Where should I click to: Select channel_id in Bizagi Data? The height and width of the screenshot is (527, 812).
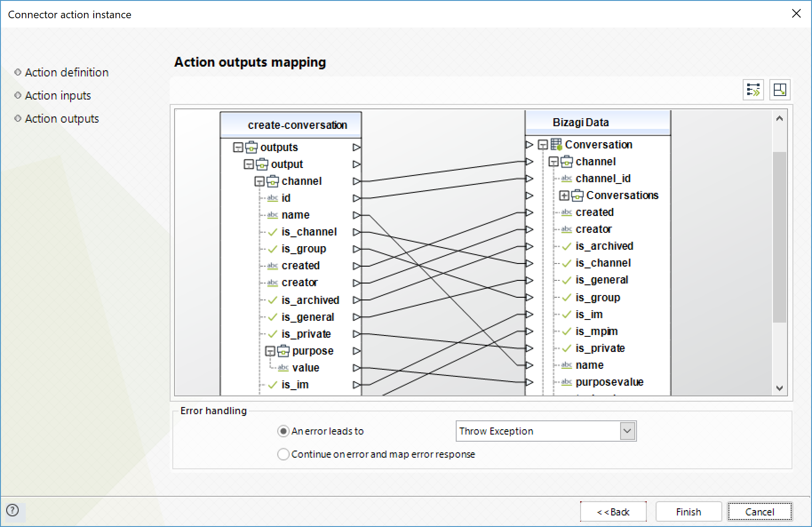click(x=603, y=179)
